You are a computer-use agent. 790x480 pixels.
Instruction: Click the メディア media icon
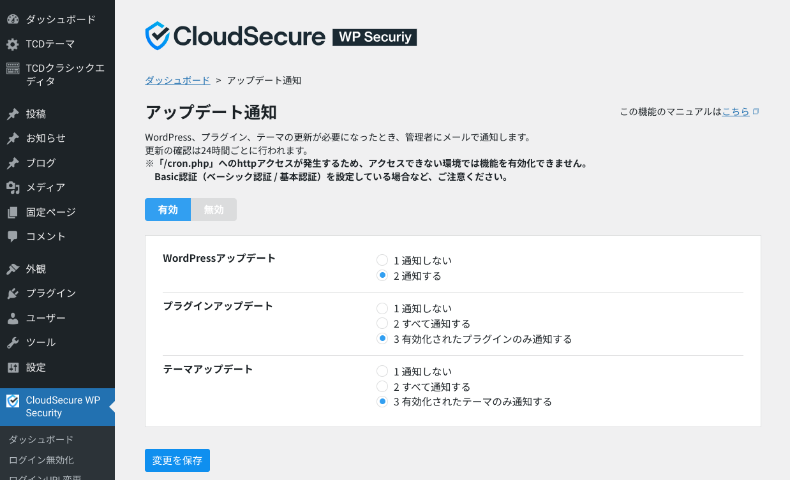[x=13, y=187]
